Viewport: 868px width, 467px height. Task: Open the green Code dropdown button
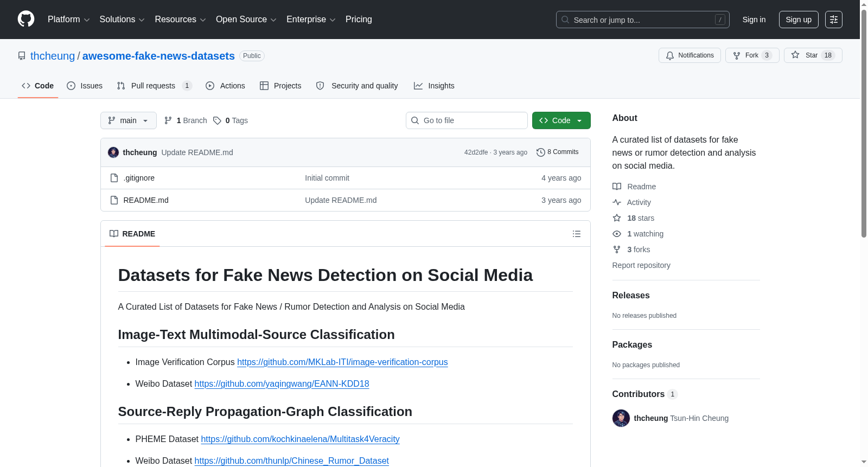(561, 120)
